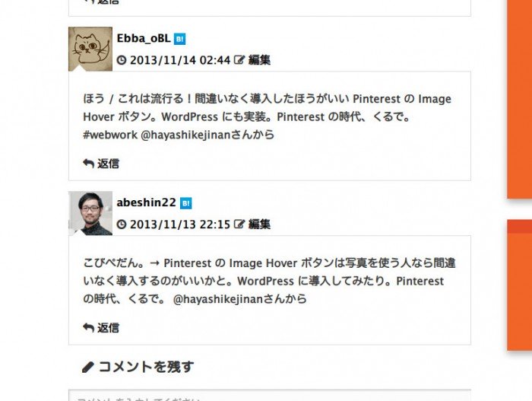
Task: Click the clock icon beside 2013/11/14 02:44
Action: click(122, 60)
